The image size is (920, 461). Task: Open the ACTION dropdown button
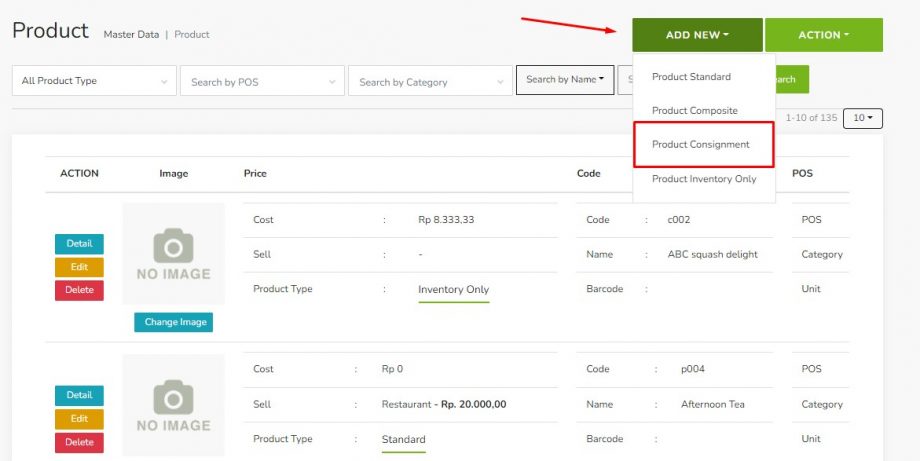coord(824,35)
